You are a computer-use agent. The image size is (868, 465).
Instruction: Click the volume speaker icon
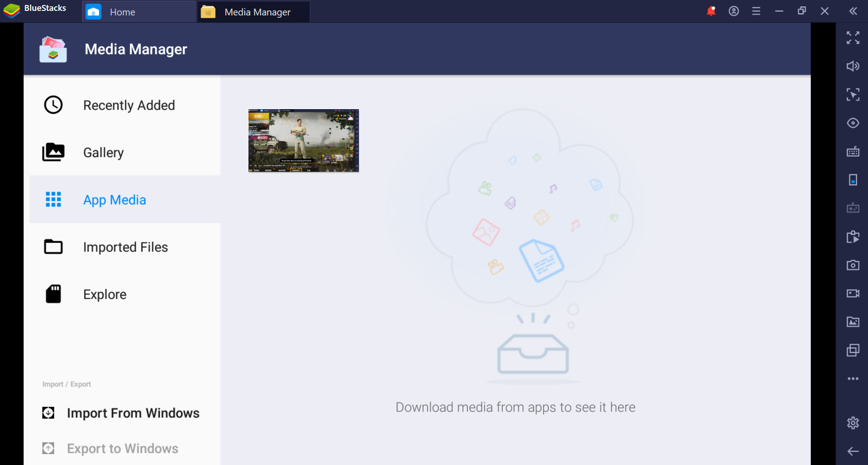[x=853, y=66]
